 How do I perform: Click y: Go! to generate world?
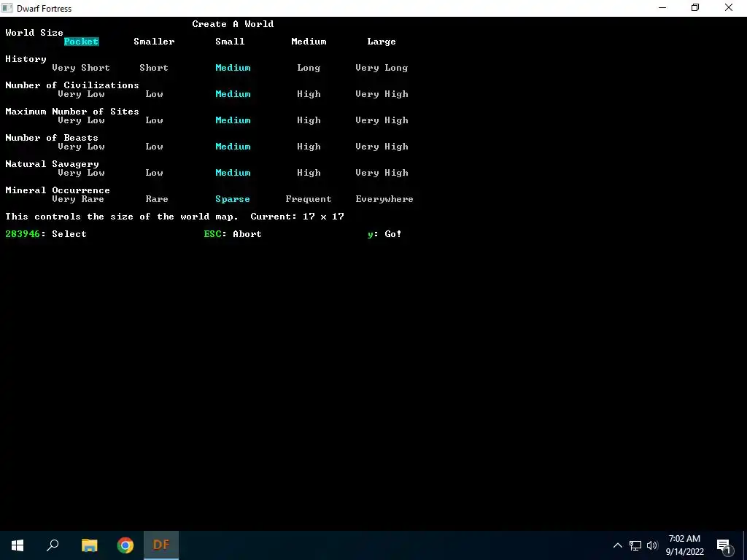[384, 234]
